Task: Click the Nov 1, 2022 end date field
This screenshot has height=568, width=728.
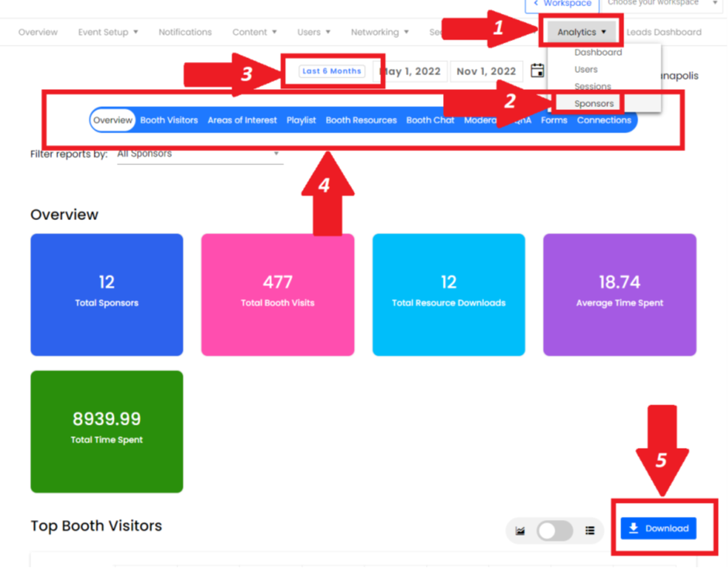Action: pos(486,71)
